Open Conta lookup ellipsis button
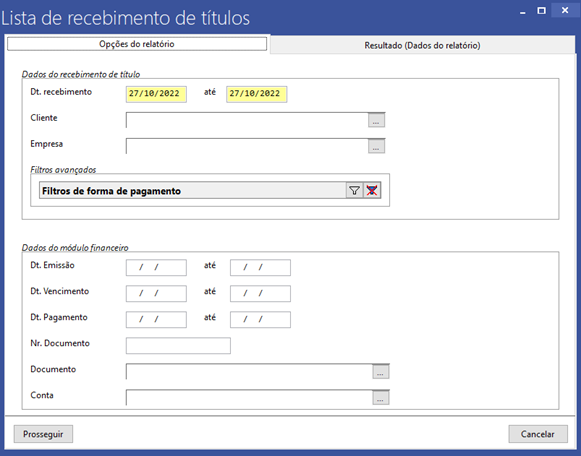581x456 pixels. point(381,397)
